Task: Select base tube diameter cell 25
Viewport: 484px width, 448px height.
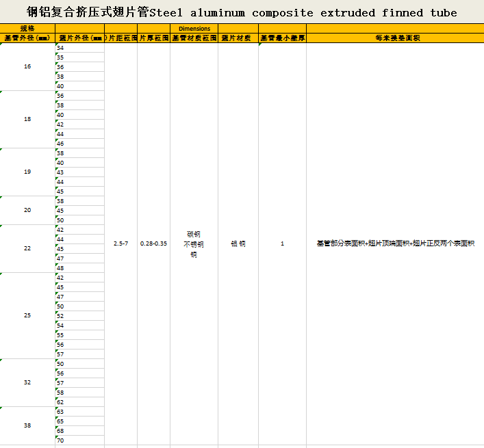Action: [27, 315]
